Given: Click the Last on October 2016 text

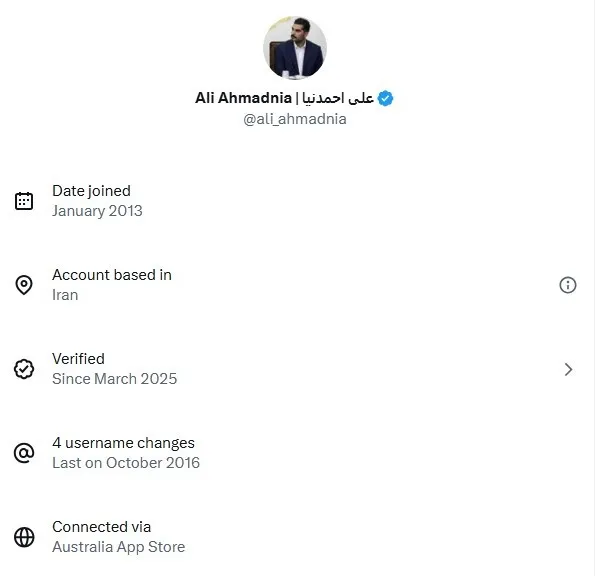Looking at the screenshot, I should click(x=126, y=463).
